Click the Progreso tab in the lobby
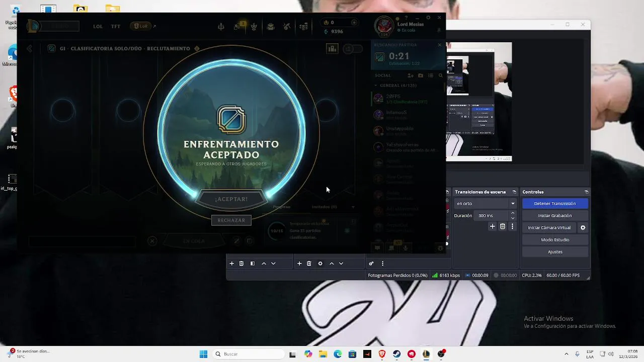Image resolution: width=644 pixels, height=362 pixels. [x=282, y=207]
